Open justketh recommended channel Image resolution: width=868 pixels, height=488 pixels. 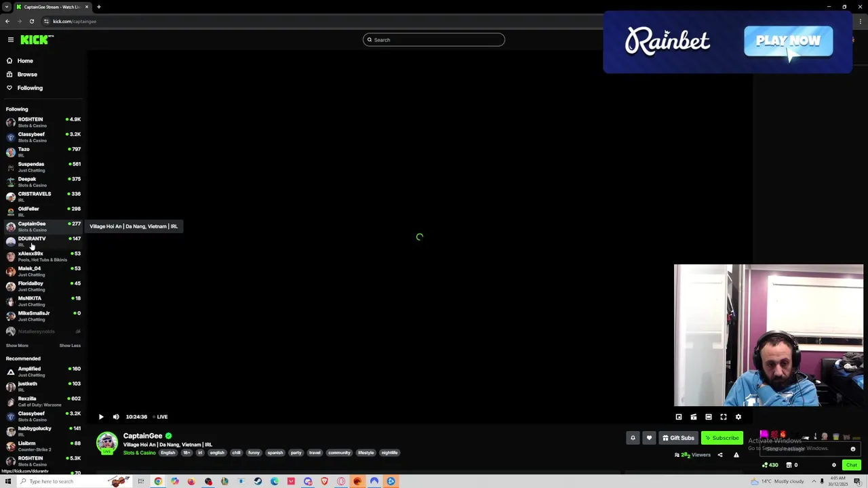click(43, 386)
